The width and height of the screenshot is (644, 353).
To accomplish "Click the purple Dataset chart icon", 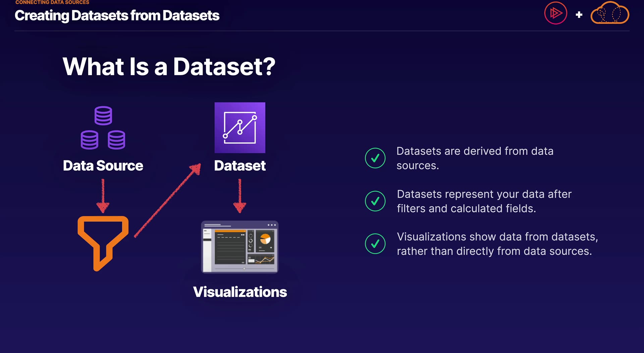I will coord(240,128).
